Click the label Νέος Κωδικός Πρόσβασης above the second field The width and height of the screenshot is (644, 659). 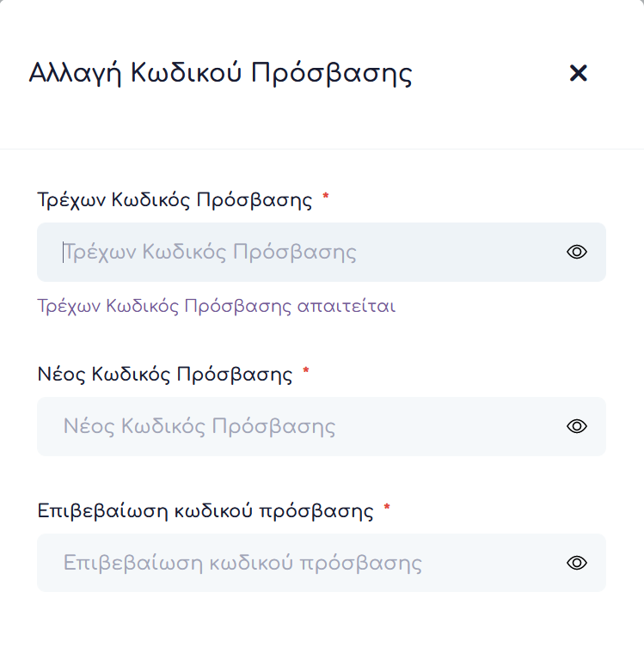pyautogui.click(x=165, y=375)
